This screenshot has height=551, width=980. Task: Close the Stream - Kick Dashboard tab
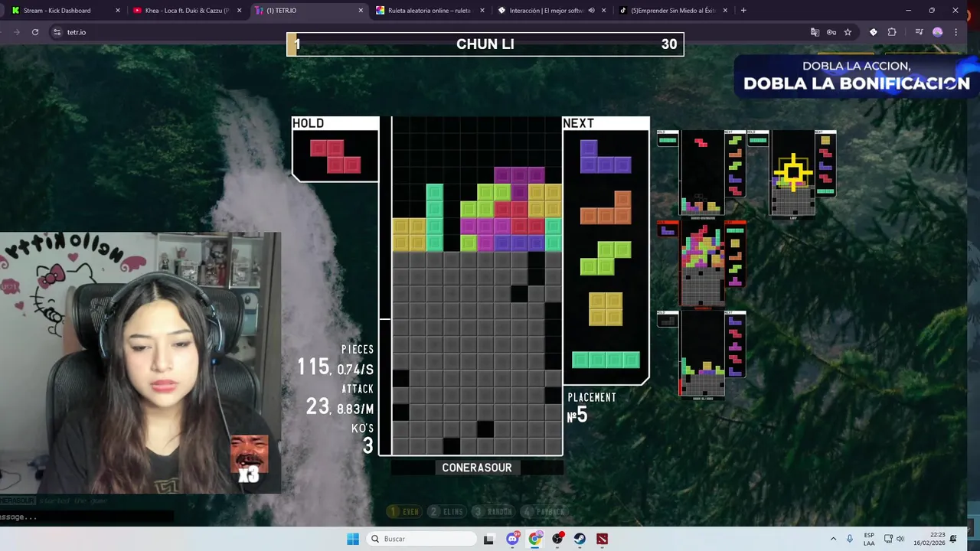click(117, 11)
